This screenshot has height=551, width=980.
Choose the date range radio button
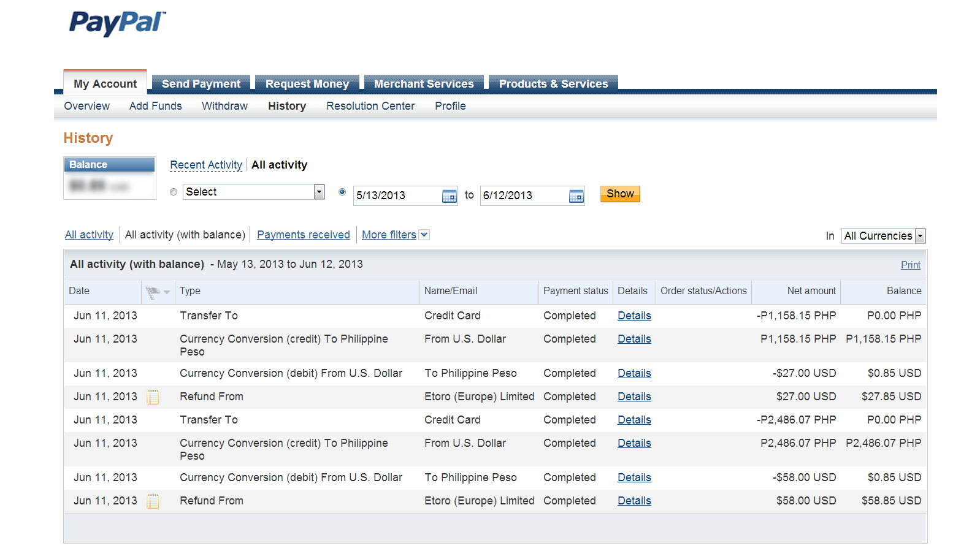(x=342, y=192)
